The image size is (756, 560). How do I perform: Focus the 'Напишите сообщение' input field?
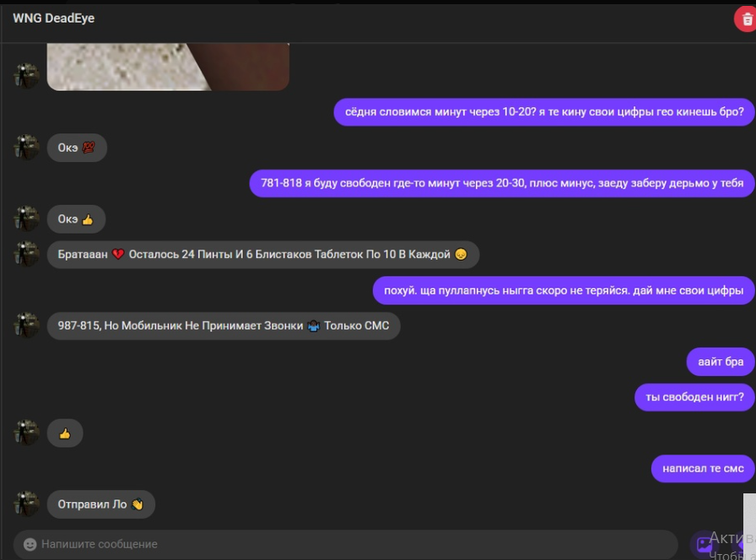click(x=346, y=544)
